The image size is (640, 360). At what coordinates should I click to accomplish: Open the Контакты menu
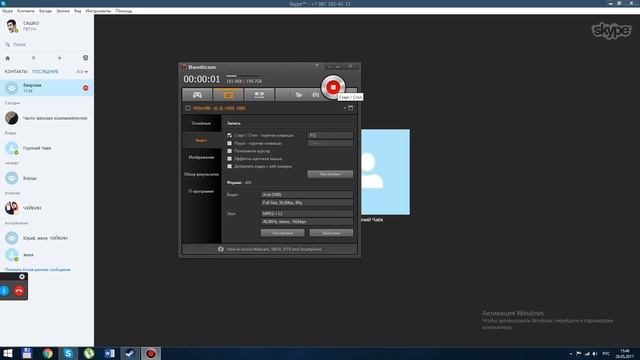tap(26, 11)
